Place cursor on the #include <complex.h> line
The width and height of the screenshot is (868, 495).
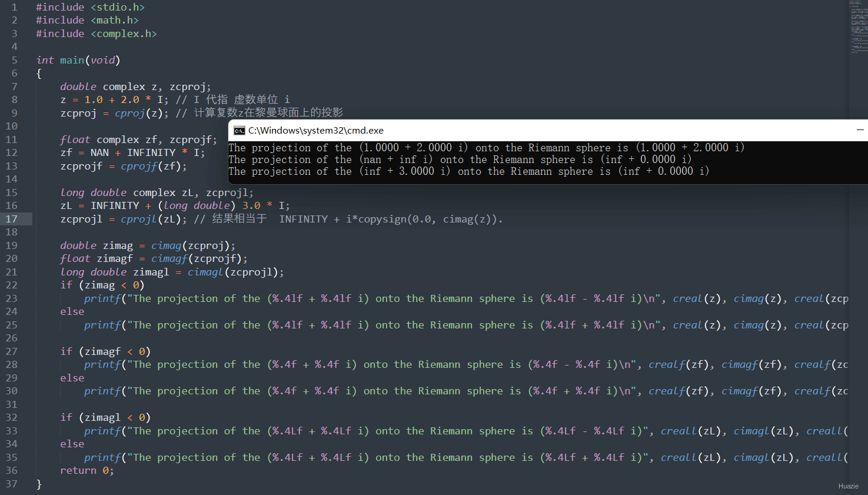point(97,34)
